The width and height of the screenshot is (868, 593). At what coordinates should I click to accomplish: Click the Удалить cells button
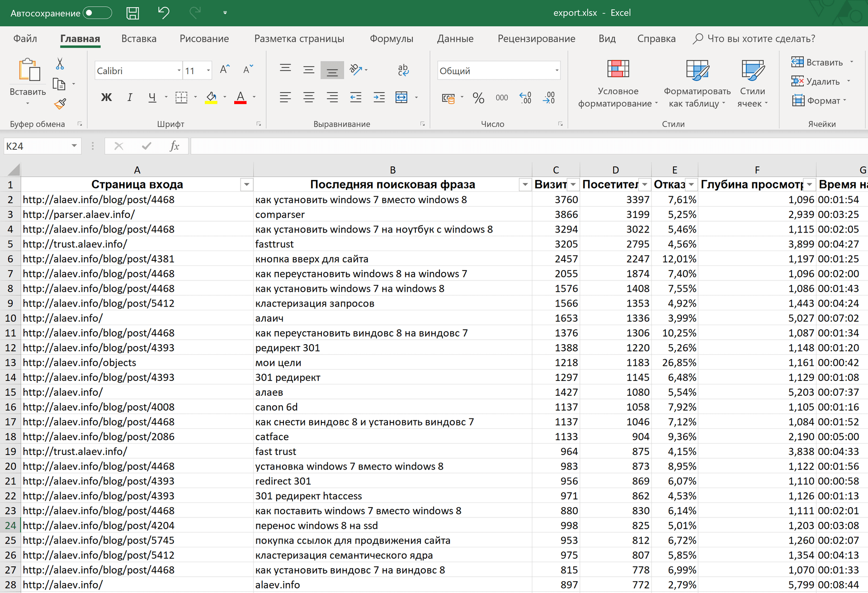(x=816, y=81)
